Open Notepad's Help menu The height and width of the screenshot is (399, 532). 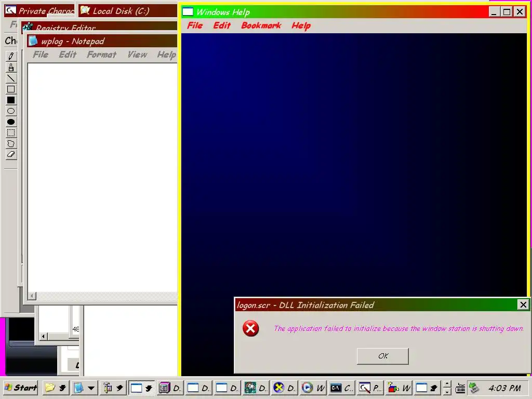[166, 55]
